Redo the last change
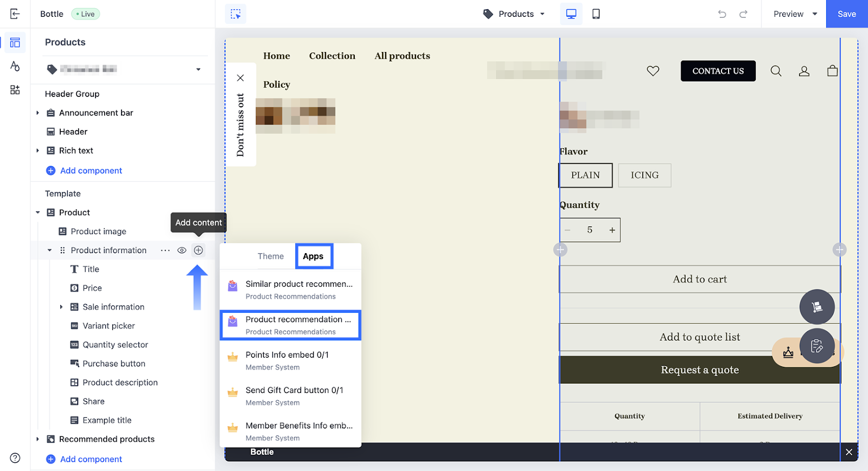Viewport: 868px width, 471px height. click(x=743, y=14)
